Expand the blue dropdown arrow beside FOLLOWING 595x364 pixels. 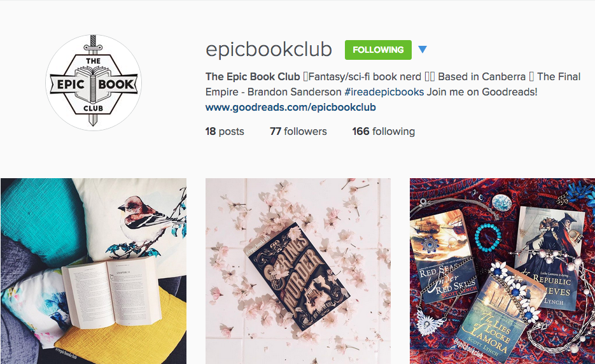[x=423, y=50]
